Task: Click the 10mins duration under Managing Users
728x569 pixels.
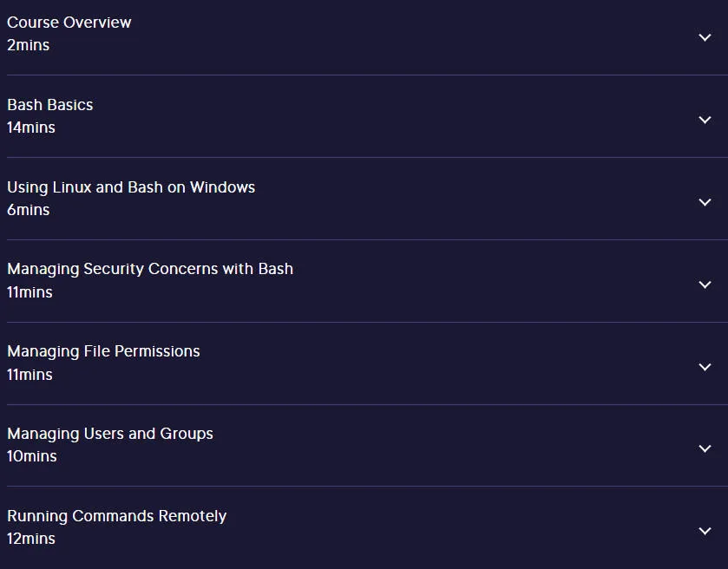Action: click(x=32, y=456)
